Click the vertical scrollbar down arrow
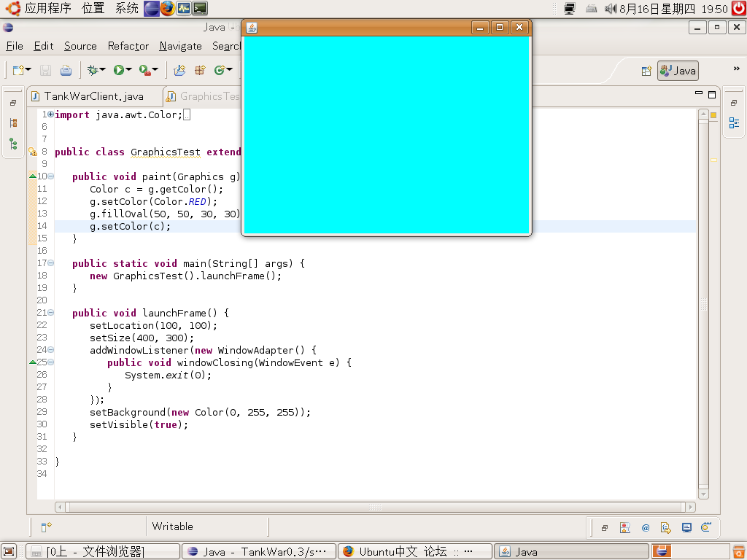 (x=703, y=494)
